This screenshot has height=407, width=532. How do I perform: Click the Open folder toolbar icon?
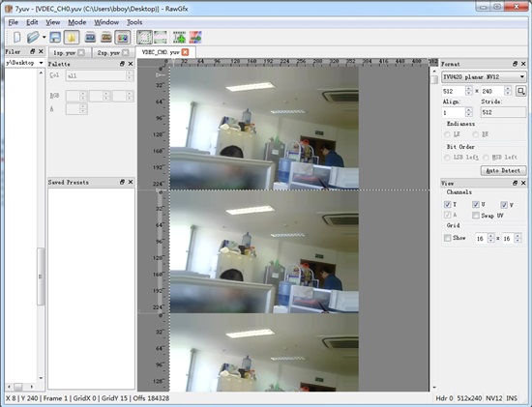(x=33, y=38)
